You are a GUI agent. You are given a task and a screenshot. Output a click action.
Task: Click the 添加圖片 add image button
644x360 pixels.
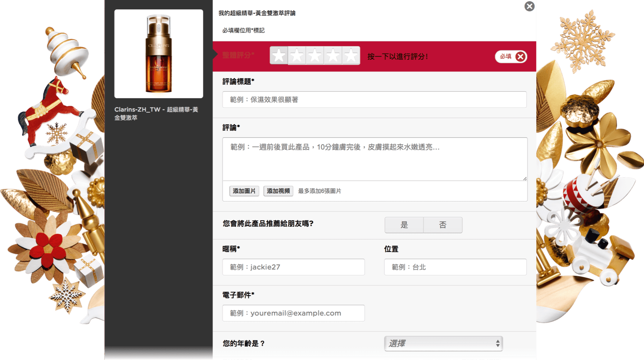(x=244, y=191)
